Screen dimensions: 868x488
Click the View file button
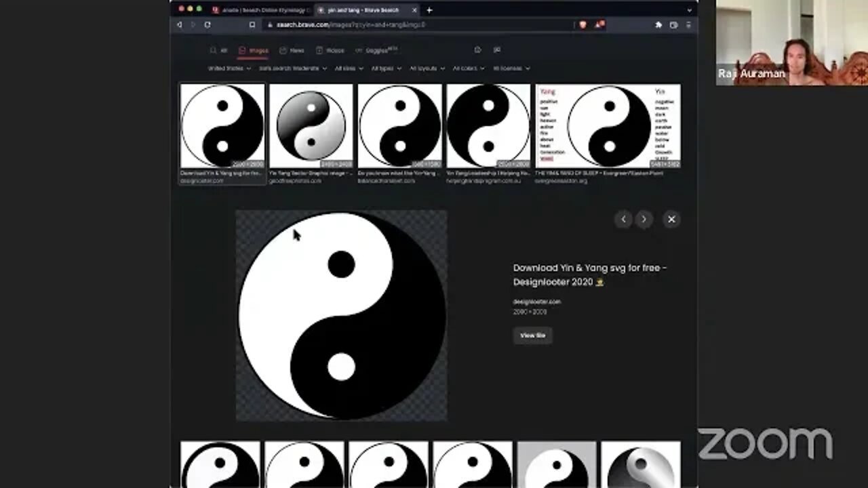pyautogui.click(x=533, y=335)
